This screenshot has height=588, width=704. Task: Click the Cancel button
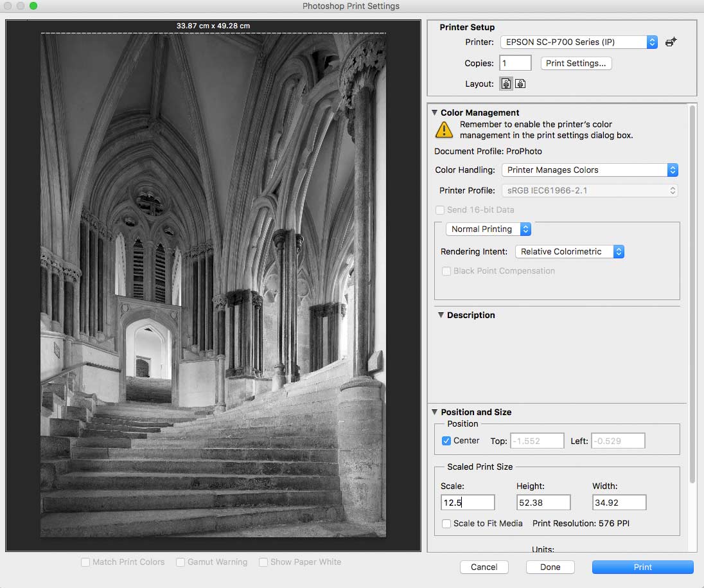point(484,567)
